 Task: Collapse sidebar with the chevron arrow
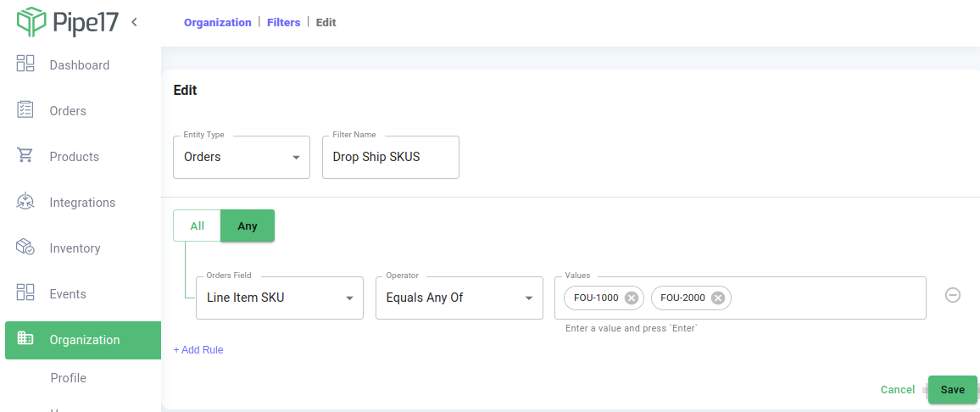pyautogui.click(x=135, y=23)
